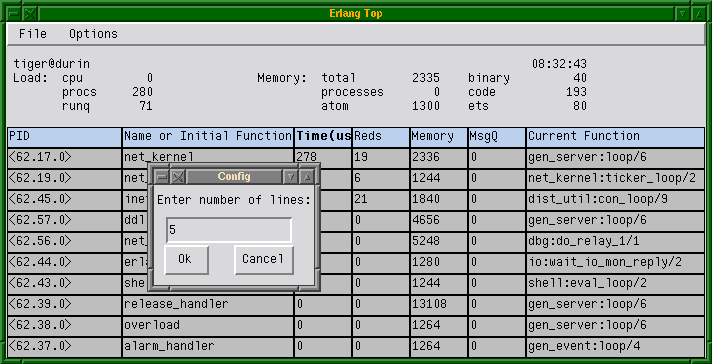Select PID cell <62.19.0>
712x364 pixels.
pos(64,179)
